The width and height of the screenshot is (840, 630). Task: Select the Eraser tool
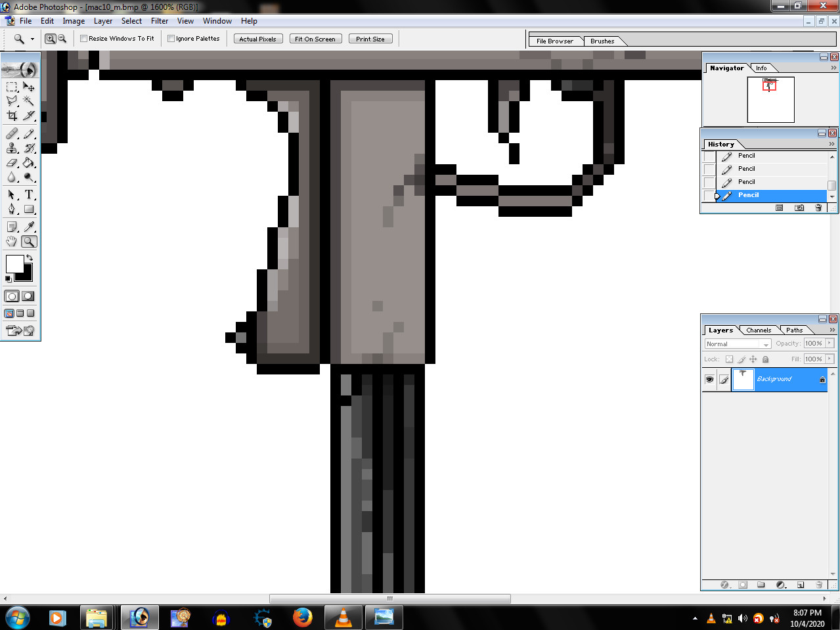(x=12, y=162)
